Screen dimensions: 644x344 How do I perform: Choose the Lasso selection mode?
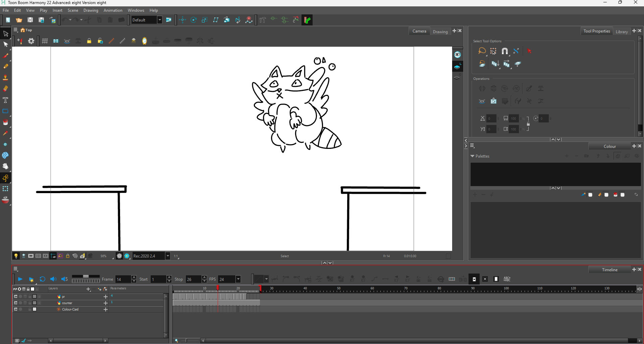482,51
